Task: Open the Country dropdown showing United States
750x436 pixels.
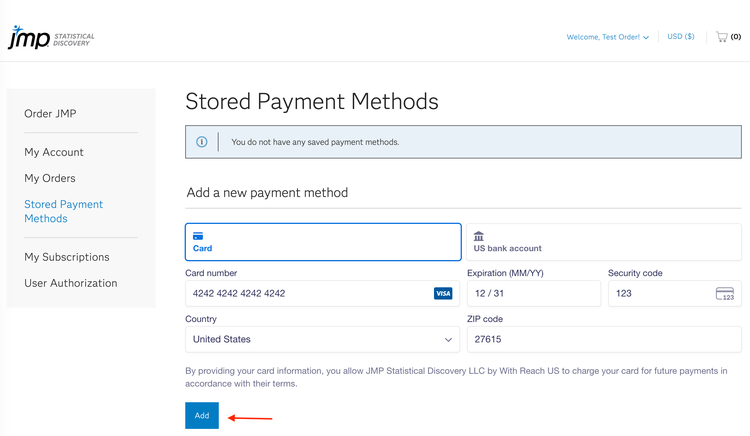Action: [x=322, y=339]
